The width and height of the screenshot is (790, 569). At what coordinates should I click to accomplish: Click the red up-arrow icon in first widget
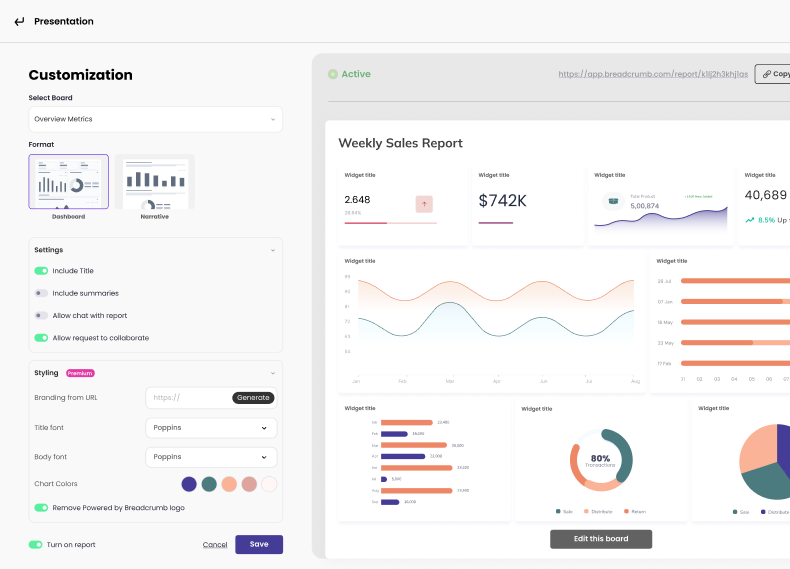point(424,204)
